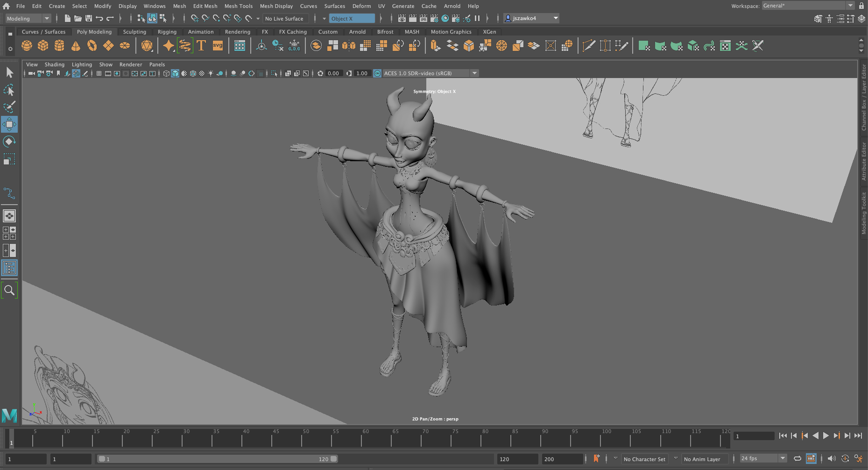Viewport: 868px width, 470px height.
Task: Click the playback range slider bar
Action: 217,459
